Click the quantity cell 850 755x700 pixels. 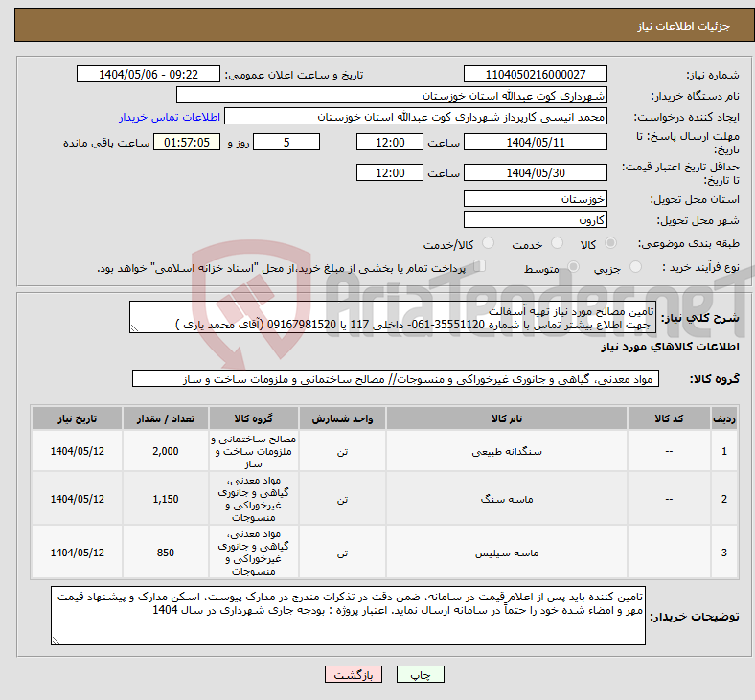[166, 553]
